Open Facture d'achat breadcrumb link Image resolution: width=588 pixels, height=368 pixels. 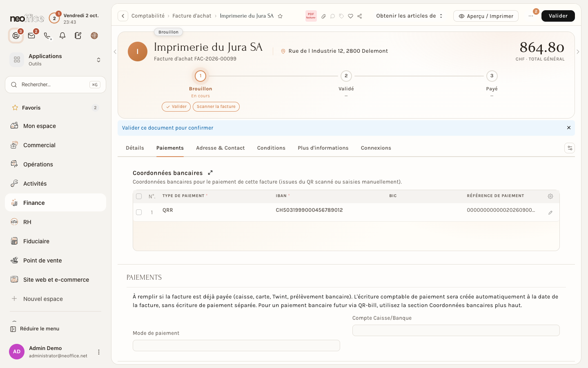point(192,16)
